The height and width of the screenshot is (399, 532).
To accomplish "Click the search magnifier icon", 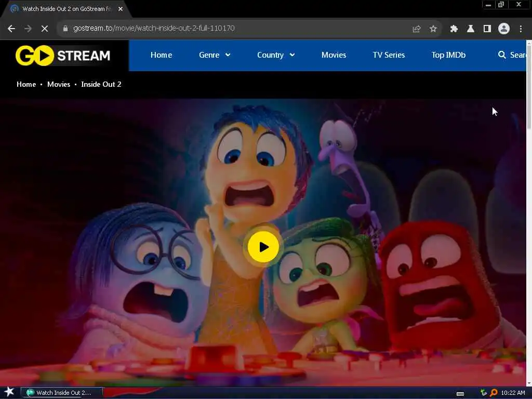I will coord(502,55).
